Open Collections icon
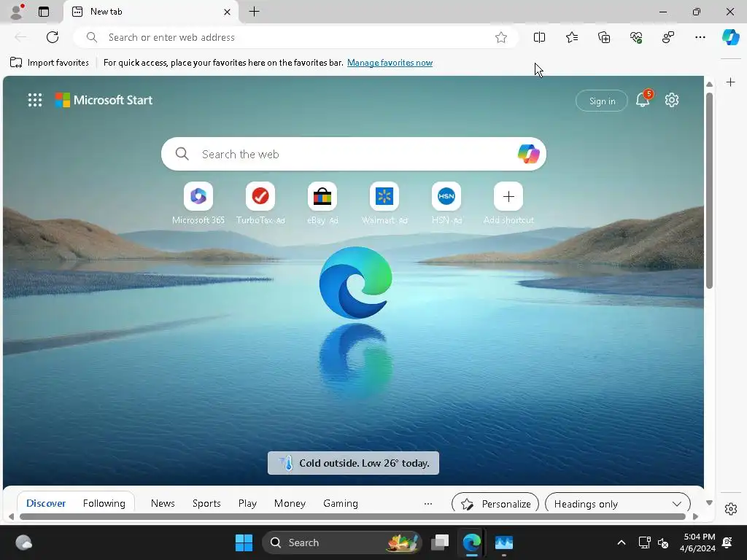747x560 pixels. (604, 37)
